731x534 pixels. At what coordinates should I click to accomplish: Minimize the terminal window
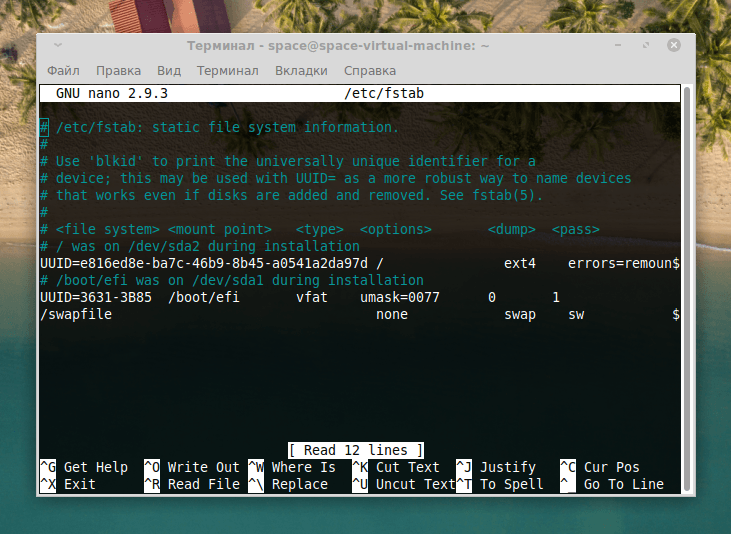(618, 45)
